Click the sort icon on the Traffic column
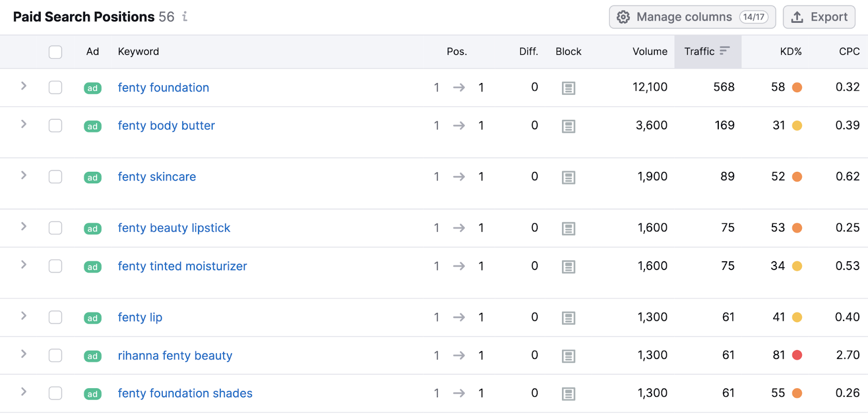The height and width of the screenshot is (419, 868). (725, 50)
